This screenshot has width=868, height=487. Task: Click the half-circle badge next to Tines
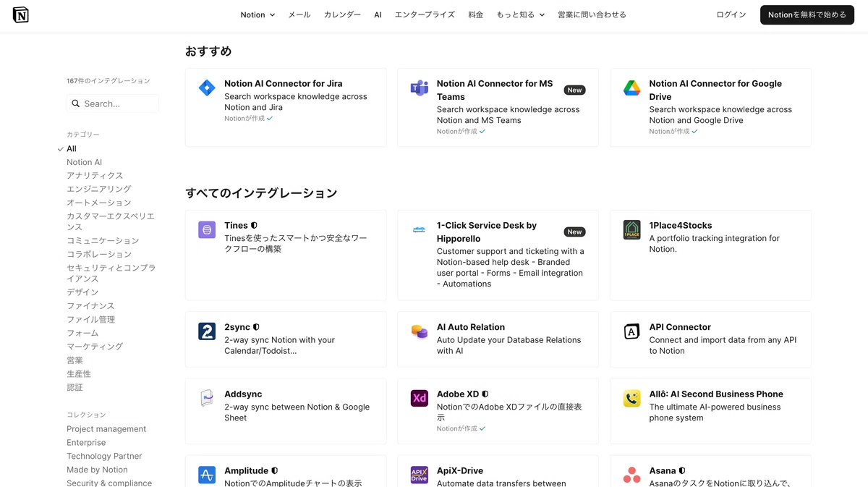[254, 226]
